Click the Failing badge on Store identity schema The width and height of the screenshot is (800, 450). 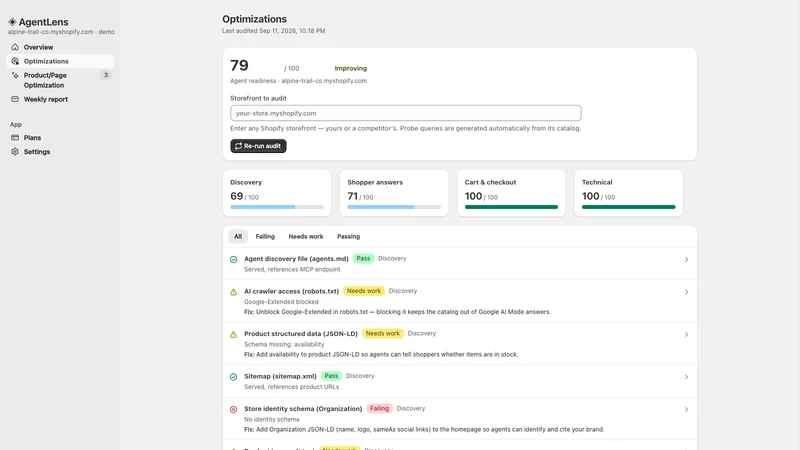click(379, 409)
